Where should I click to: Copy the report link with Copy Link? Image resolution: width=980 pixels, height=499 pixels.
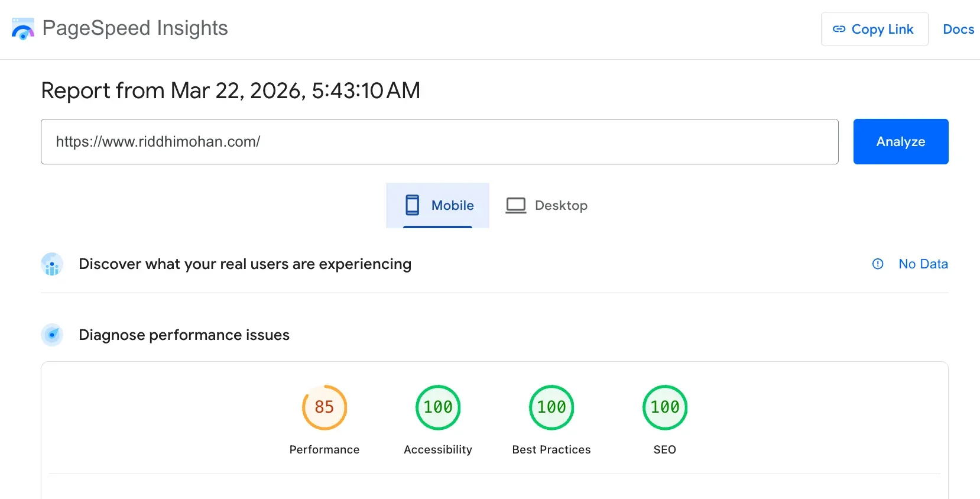coord(874,29)
